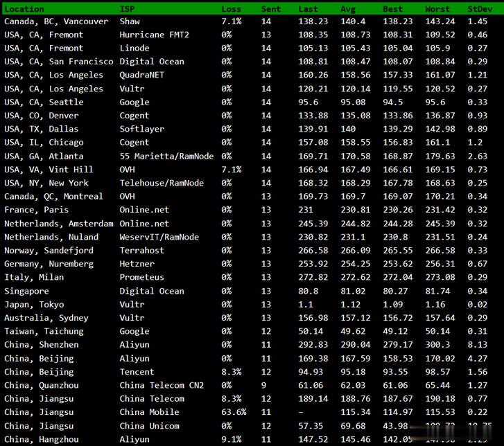
Task: Select 'Netherlands, Amsterdam' location text
Action: 58,224
